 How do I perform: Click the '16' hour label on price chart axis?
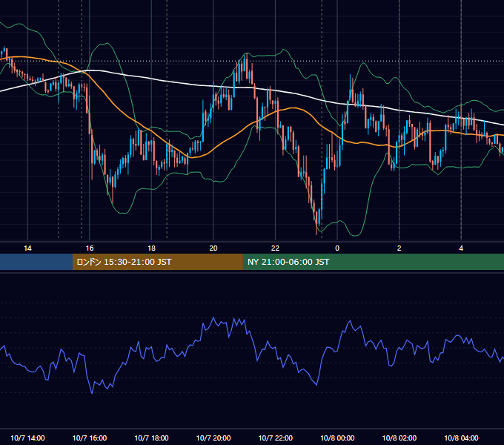(x=90, y=248)
